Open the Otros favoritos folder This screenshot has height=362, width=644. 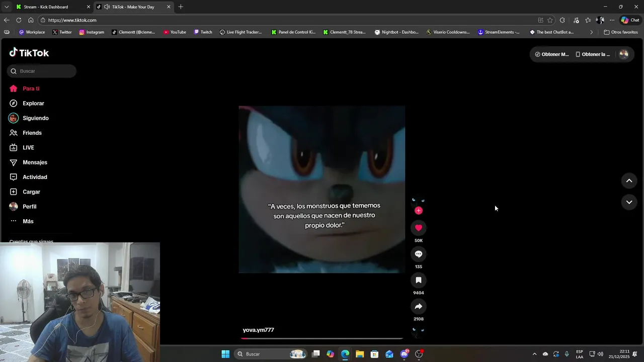tap(621, 32)
